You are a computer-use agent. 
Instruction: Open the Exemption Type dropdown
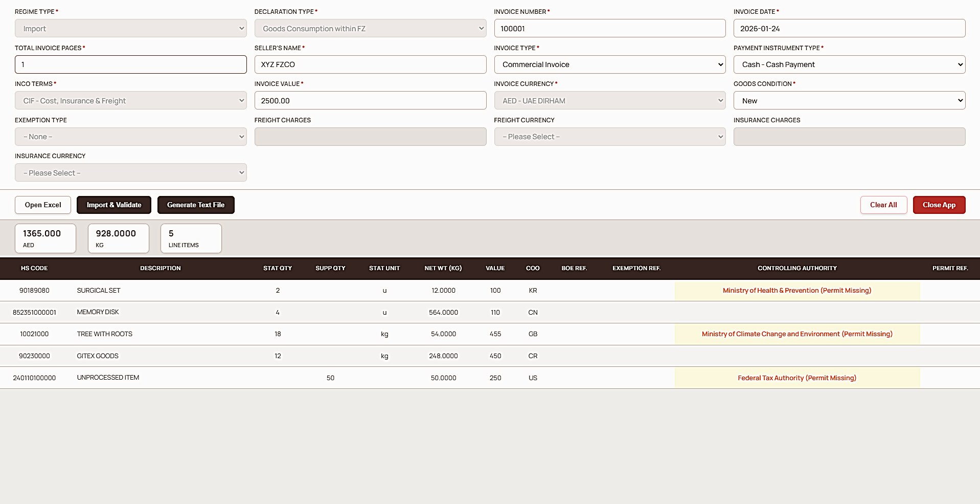pyautogui.click(x=130, y=137)
